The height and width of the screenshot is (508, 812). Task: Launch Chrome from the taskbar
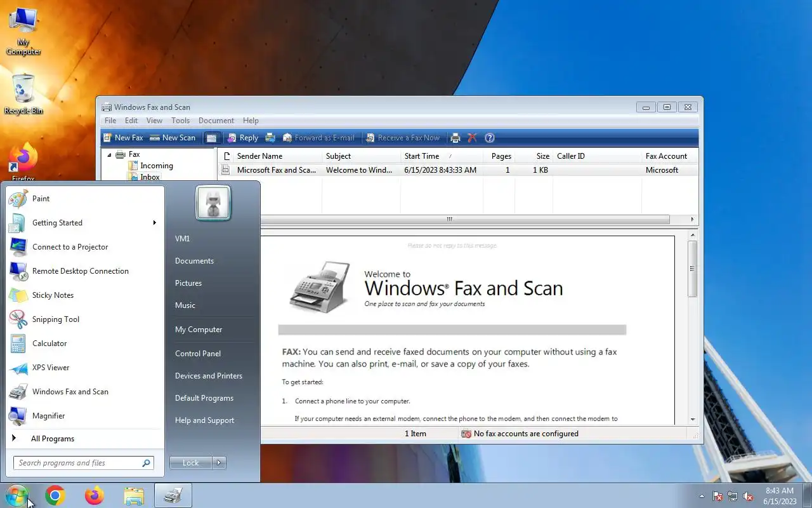click(55, 495)
